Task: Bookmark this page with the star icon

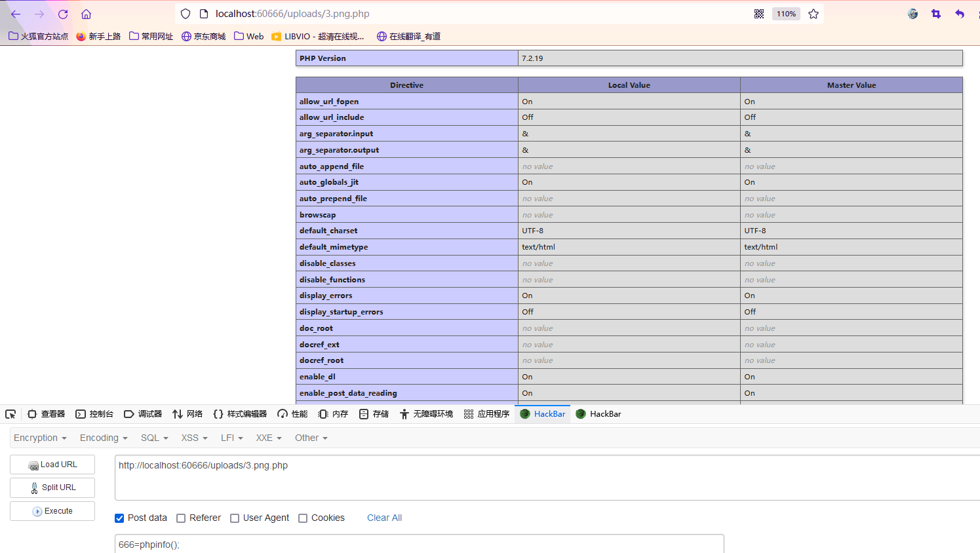Action: point(813,14)
